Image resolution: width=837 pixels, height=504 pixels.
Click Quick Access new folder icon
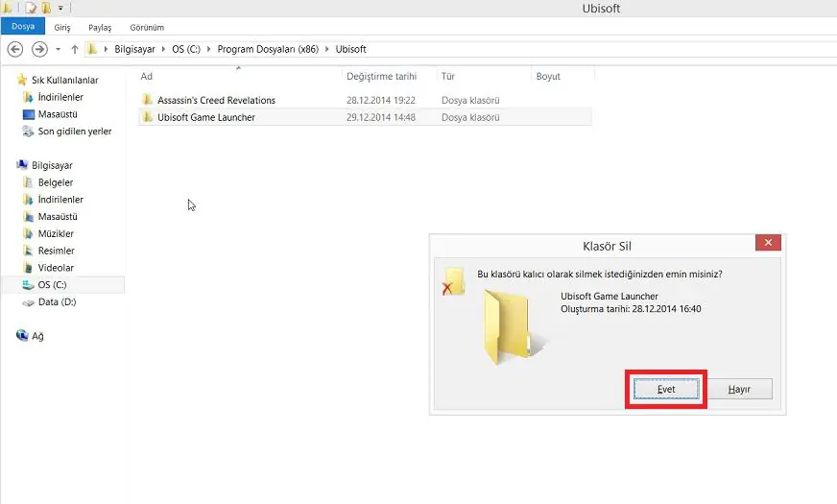46,8
